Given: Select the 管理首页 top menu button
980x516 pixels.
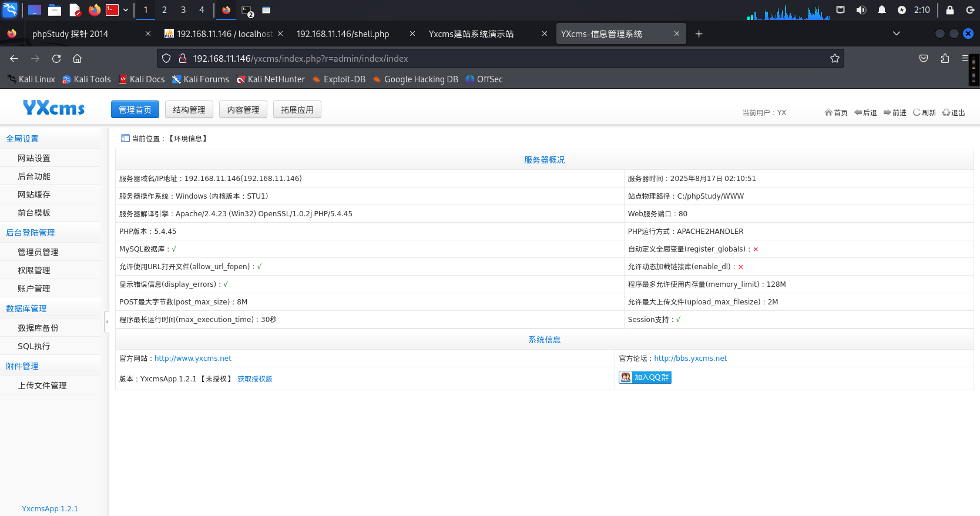Looking at the screenshot, I should 135,110.
